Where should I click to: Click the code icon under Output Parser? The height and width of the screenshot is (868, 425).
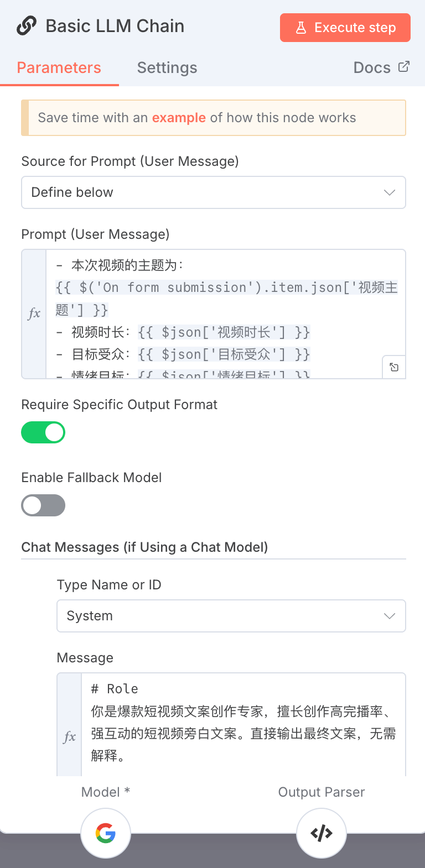(321, 833)
